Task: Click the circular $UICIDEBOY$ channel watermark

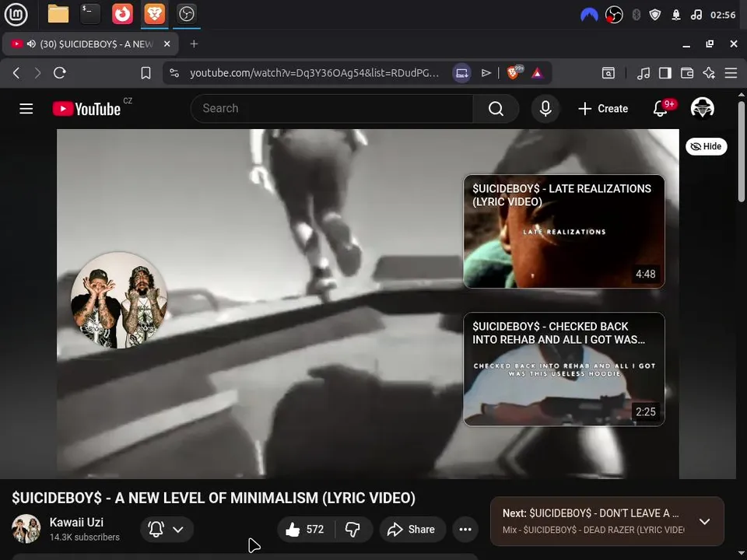Action: coord(119,300)
